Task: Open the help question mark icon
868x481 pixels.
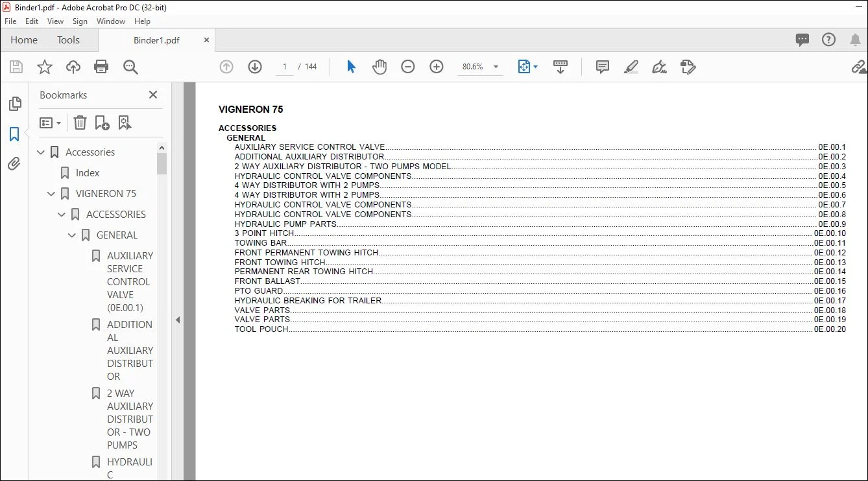Action: click(828, 40)
